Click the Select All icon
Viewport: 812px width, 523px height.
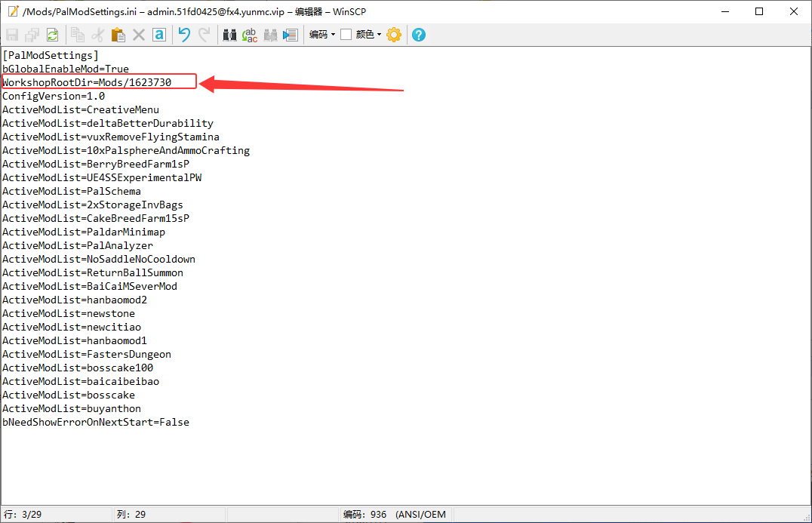click(159, 35)
